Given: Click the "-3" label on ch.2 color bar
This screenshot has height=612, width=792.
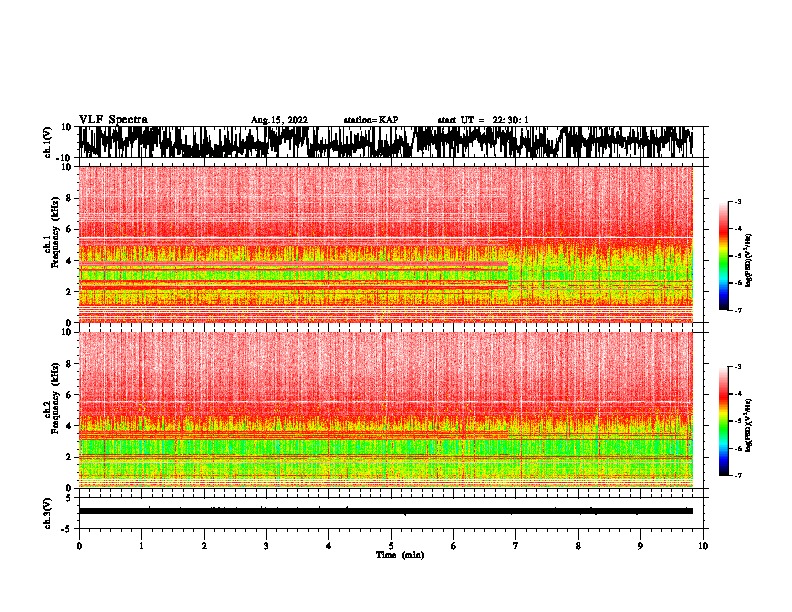Looking at the screenshot, I should (x=738, y=367).
